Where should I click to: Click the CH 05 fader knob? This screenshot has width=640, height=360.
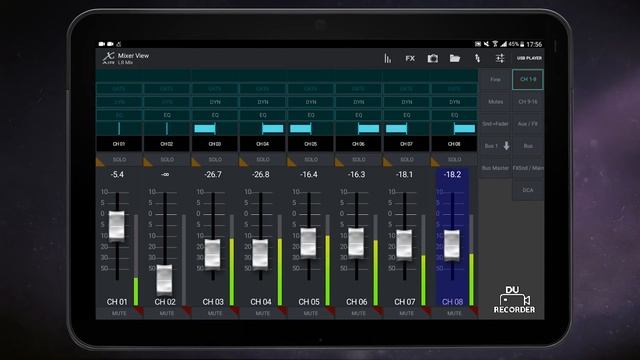pyautogui.click(x=308, y=242)
